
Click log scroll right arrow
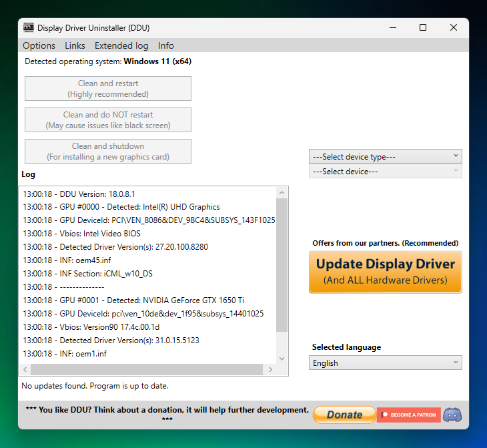[271, 369]
